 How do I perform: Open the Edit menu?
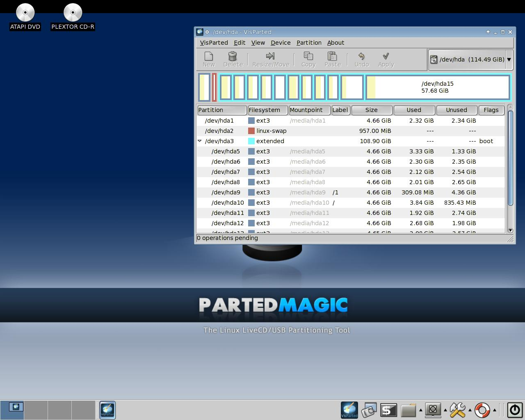[x=240, y=43]
